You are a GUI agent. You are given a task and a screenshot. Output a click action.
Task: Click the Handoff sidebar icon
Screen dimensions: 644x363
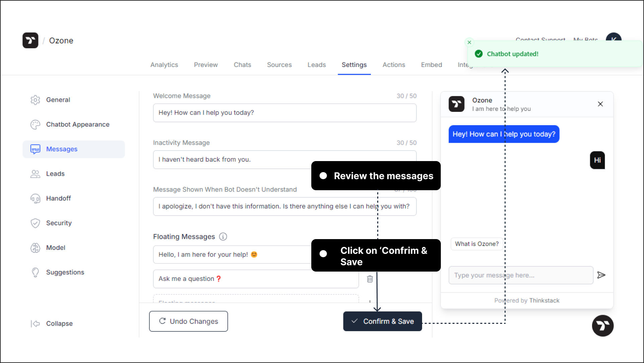tap(35, 198)
